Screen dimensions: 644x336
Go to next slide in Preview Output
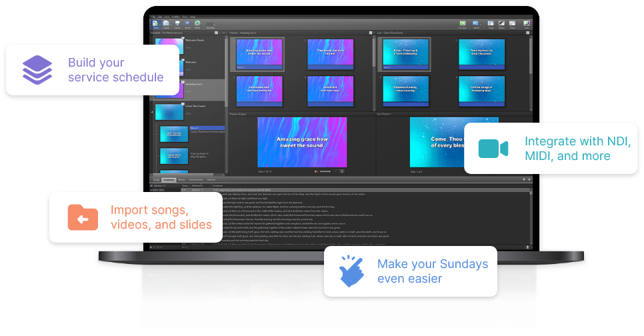click(342, 171)
